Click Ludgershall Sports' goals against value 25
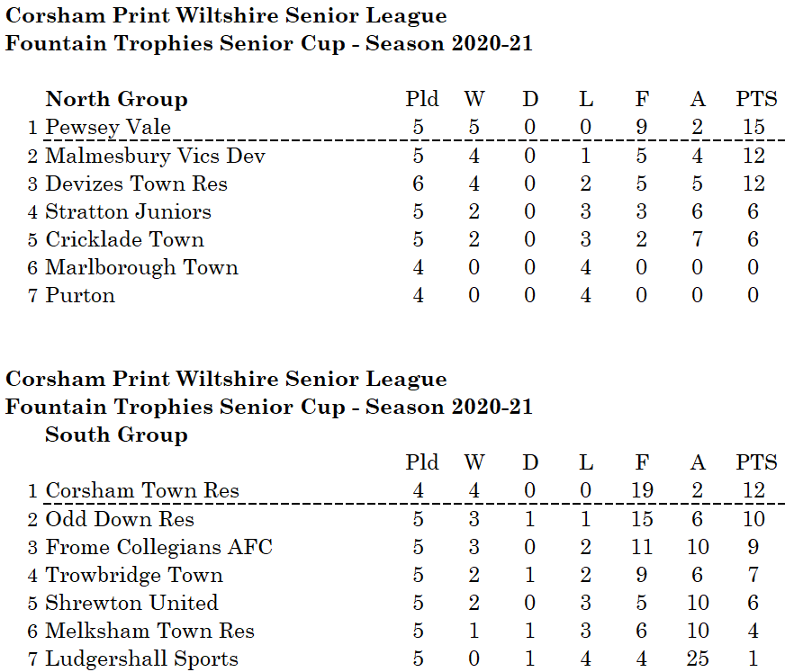This screenshot has width=785, height=672. coord(698,659)
